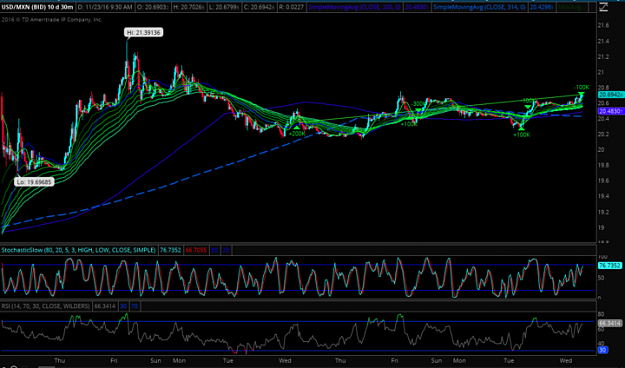Open the RSI (14, 70, 30, CLOSE, WILDERS) label
The height and width of the screenshot is (368, 625).
pos(46,306)
